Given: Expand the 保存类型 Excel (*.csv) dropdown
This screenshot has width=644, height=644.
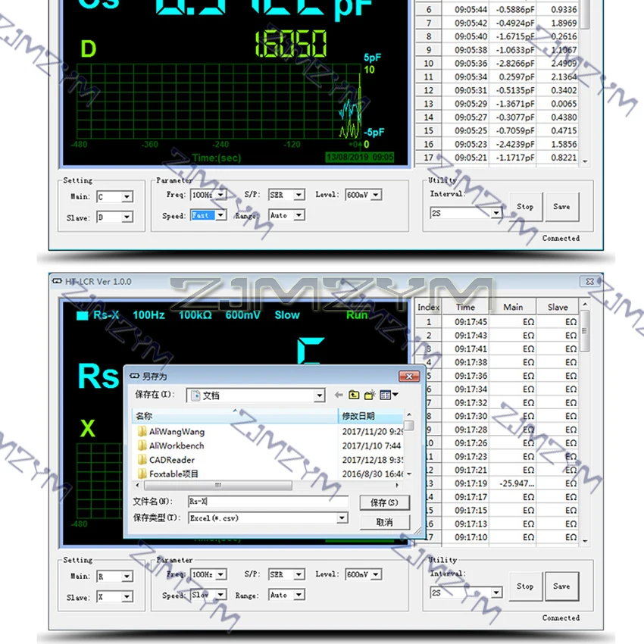Looking at the screenshot, I should (x=342, y=518).
